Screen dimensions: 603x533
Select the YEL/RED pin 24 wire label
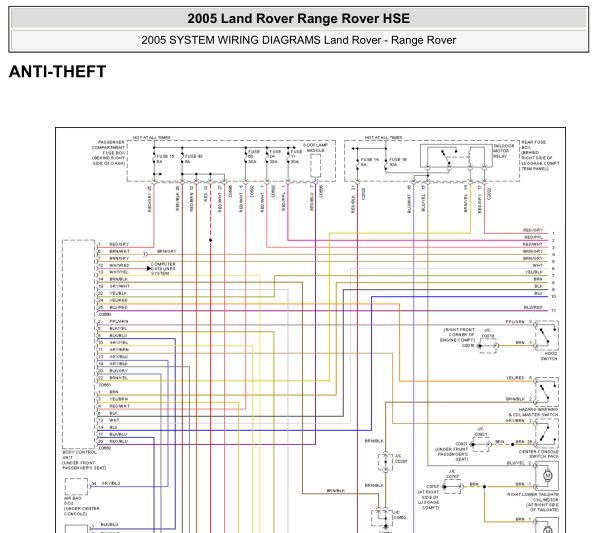pyautogui.click(x=118, y=300)
